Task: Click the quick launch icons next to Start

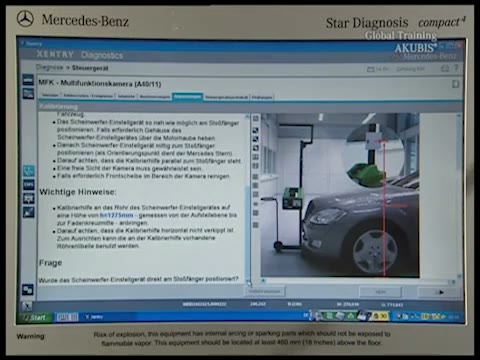Action: coord(67,317)
